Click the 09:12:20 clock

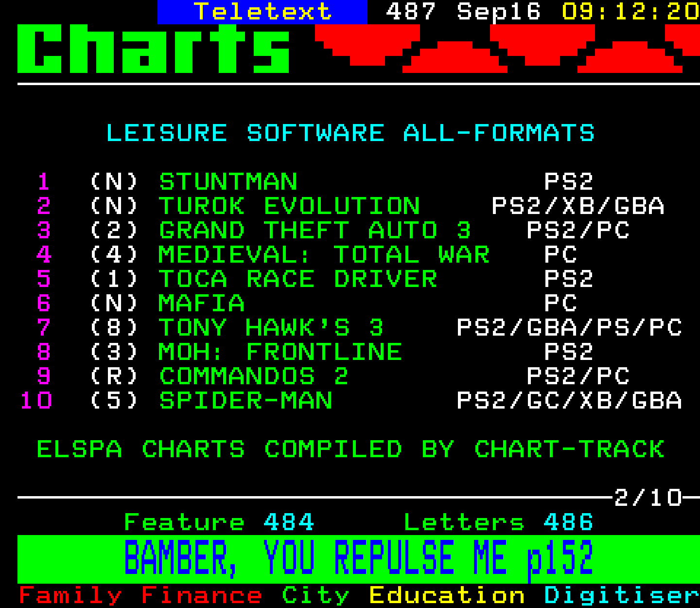click(630, 12)
